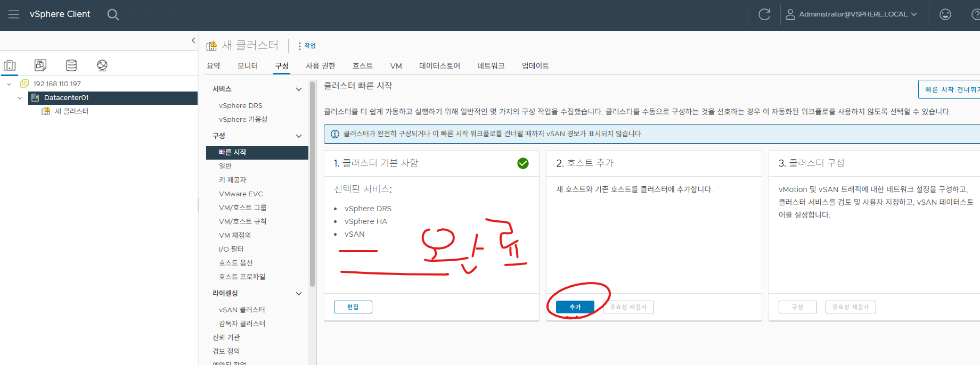Click 유효성 재검사 on the add hosts card
The width and height of the screenshot is (980, 365).
pyautogui.click(x=628, y=307)
